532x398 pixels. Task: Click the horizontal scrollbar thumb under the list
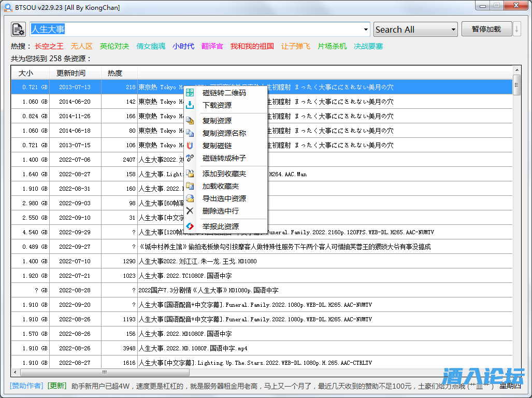point(104,372)
